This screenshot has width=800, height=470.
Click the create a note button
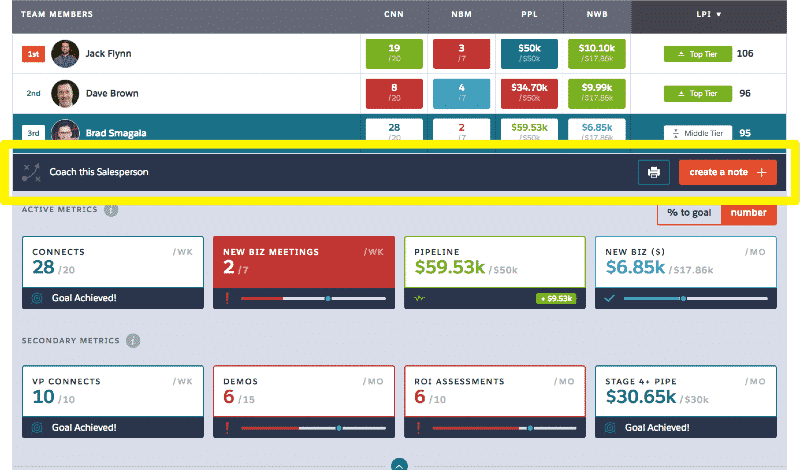point(728,172)
